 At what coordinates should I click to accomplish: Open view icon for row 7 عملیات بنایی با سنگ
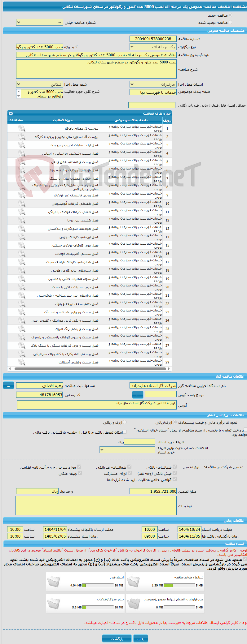(22, 178)
